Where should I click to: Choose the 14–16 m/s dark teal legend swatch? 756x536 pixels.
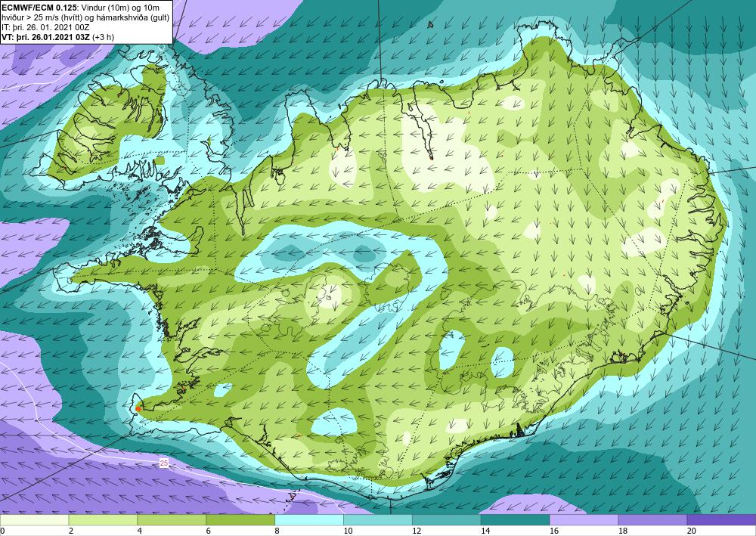click(x=516, y=520)
